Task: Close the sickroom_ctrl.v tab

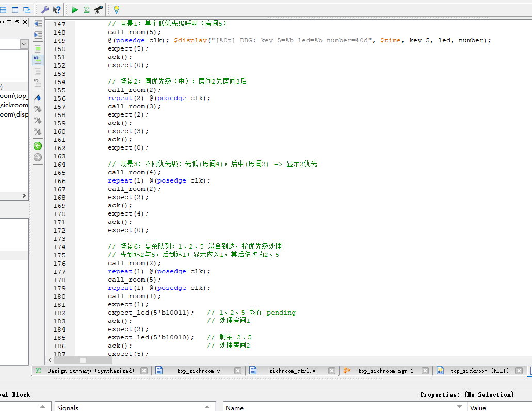Action: (x=332, y=371)
